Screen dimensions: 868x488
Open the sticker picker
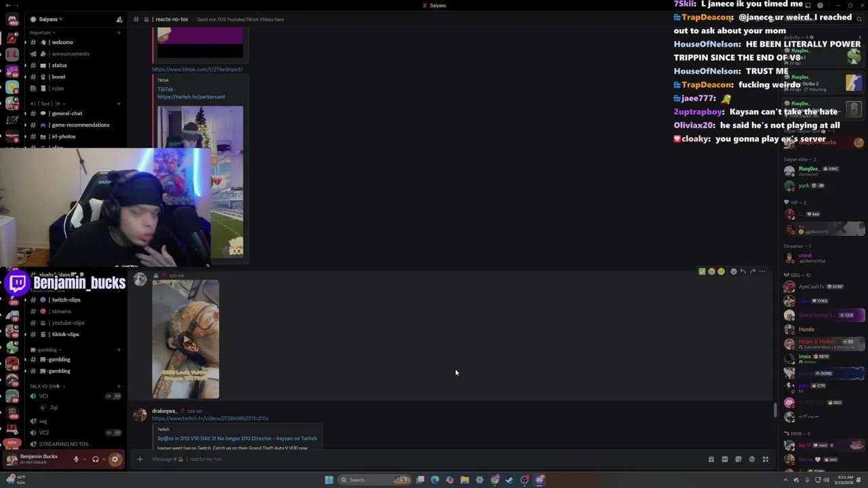pos(738,459)
